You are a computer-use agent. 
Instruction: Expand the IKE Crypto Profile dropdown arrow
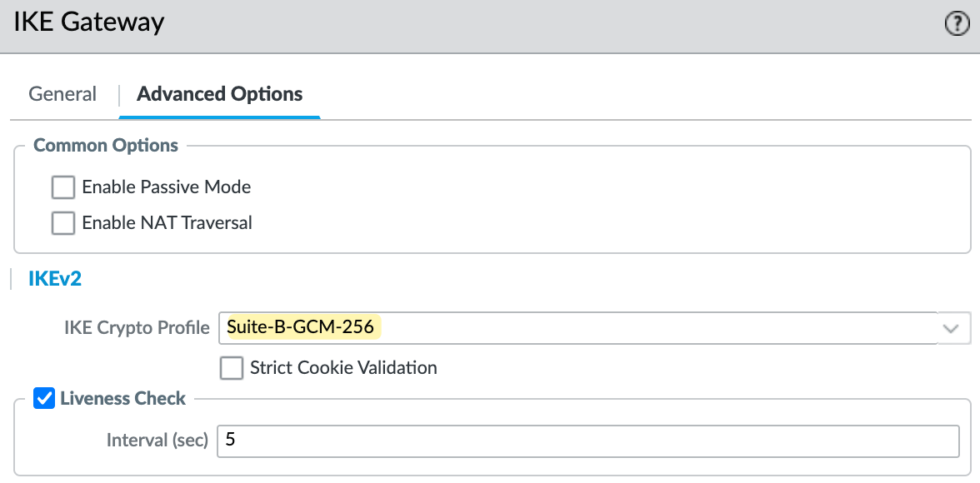951,328
